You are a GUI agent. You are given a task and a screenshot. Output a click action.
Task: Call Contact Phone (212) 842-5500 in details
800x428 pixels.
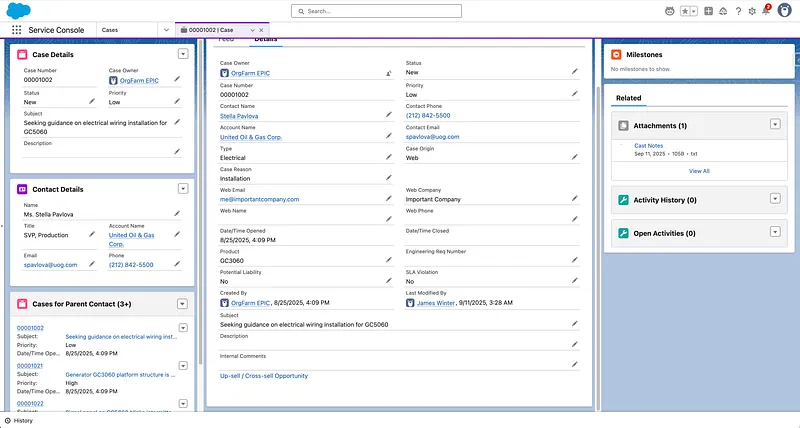[x=428, y=116]
